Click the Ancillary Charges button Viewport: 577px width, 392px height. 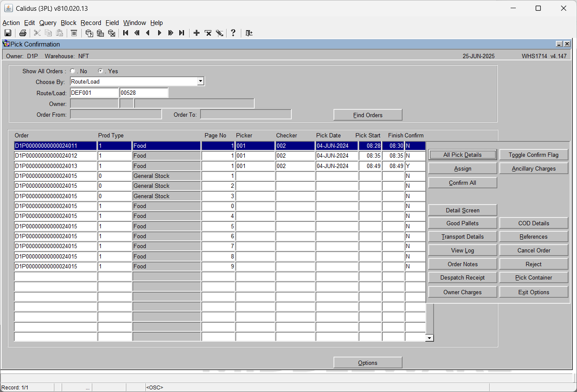pyautogui.click(x=533, y=169)
